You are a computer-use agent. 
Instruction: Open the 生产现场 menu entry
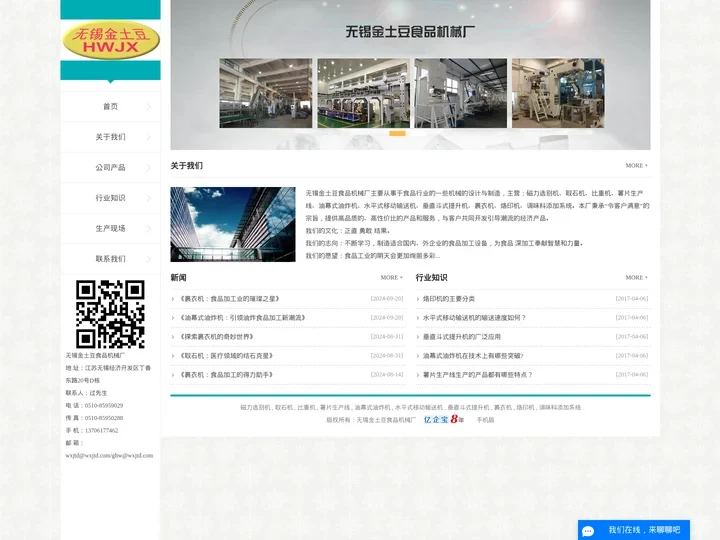click(110, 228)
